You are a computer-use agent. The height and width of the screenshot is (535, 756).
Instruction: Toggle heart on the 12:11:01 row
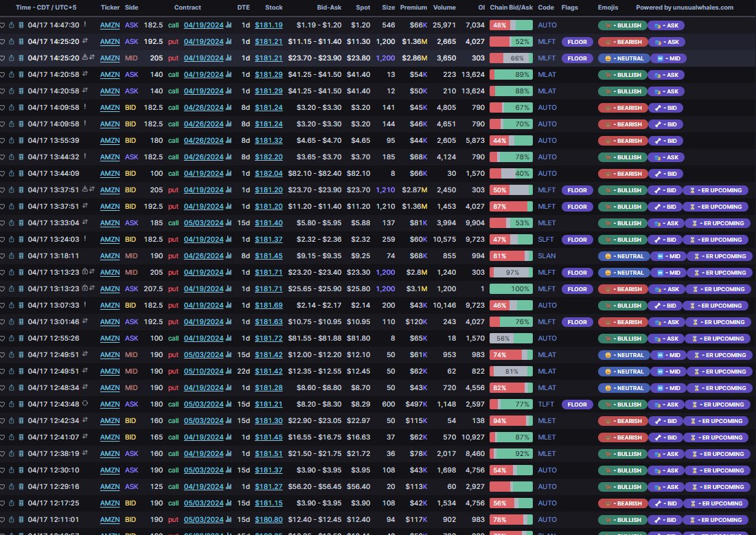pyautogui.click(x=3, y=520)
